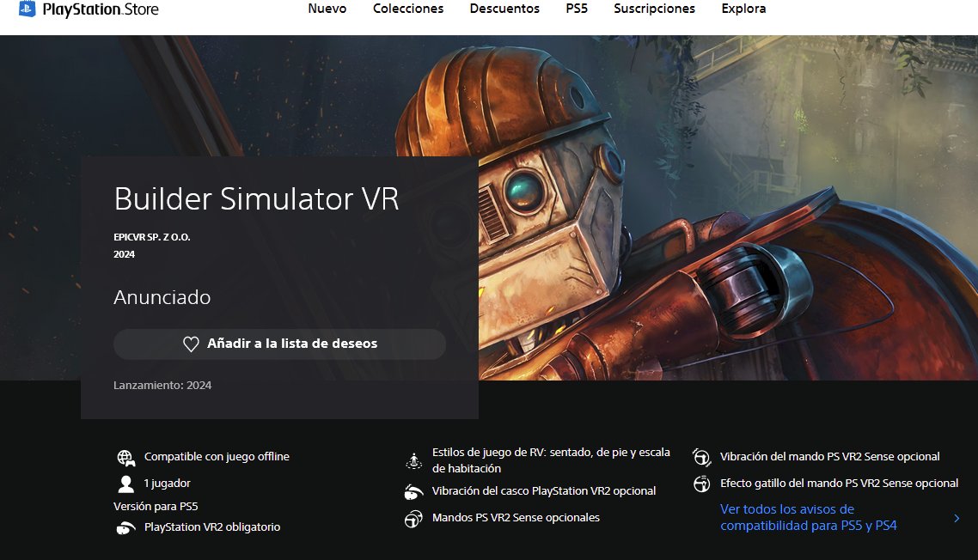
Task: Click Mandos PS VR2 Sense opcionales text
Action: coord(516,518)
